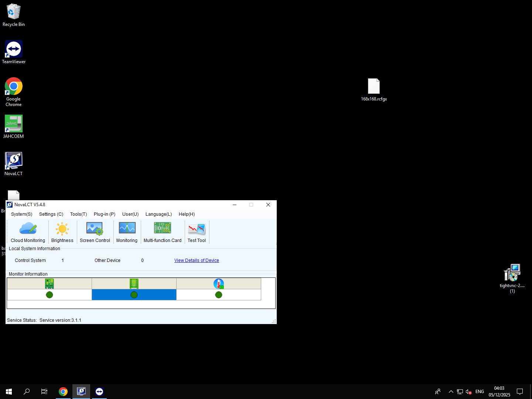Viewport: 532px width, 399px height.
Task: Open the Language(L) menu
Action: click(158, 214)
